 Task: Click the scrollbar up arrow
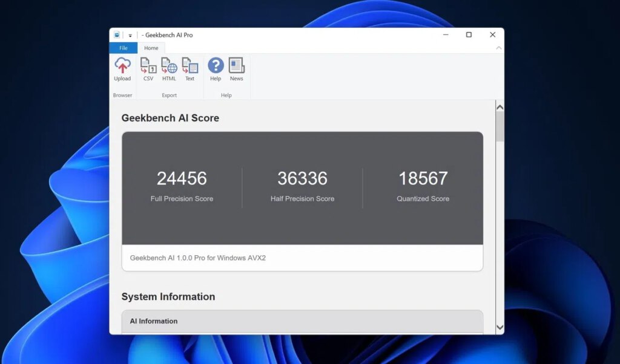click(500, 107)
